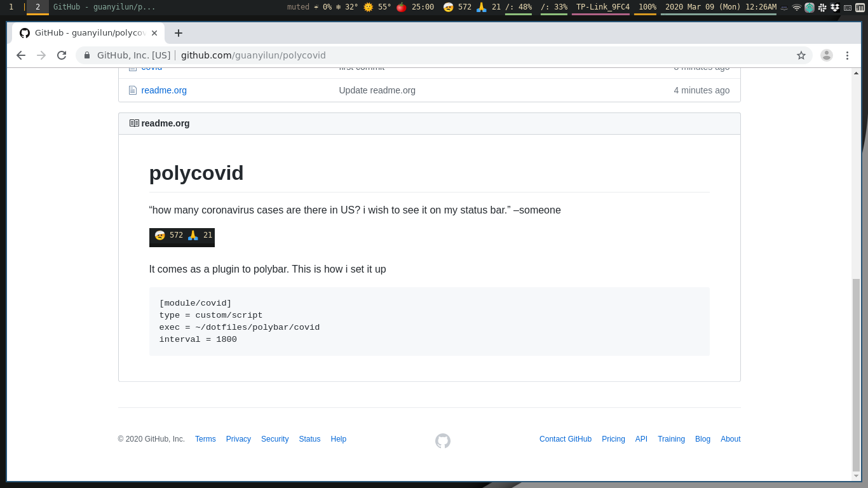Click the TP-Link_9FC4 network module
The height and width of the screenshot is (488, 868).
click(x=602, y=7)
